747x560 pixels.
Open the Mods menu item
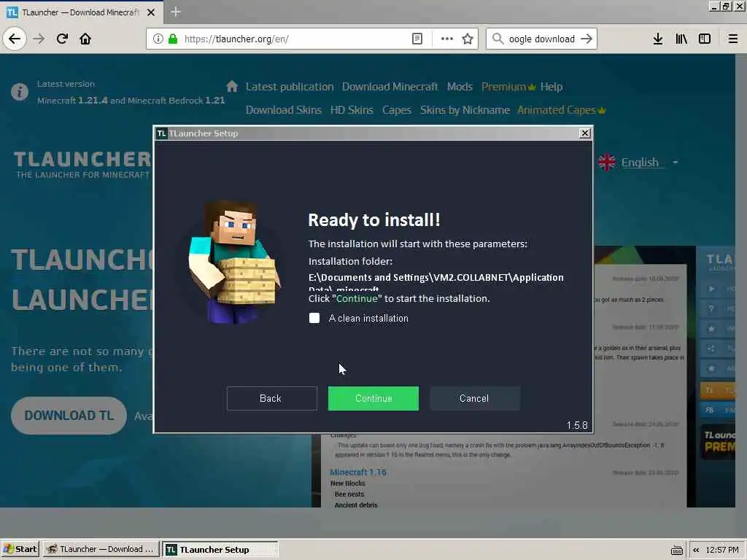tap(460, 87)
